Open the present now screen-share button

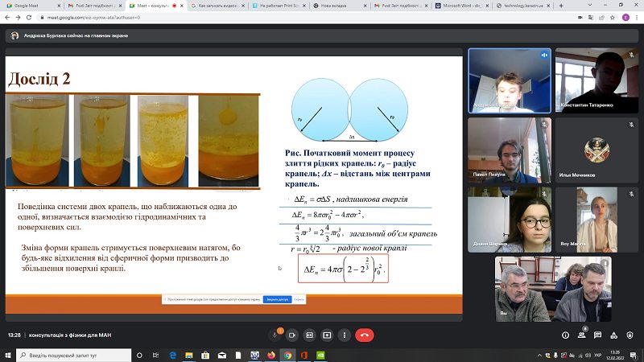point(327,335)
